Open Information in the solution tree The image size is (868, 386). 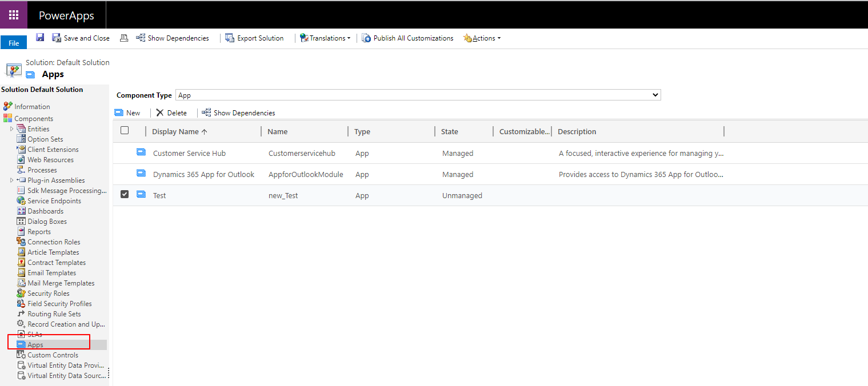tap(32, 107)
